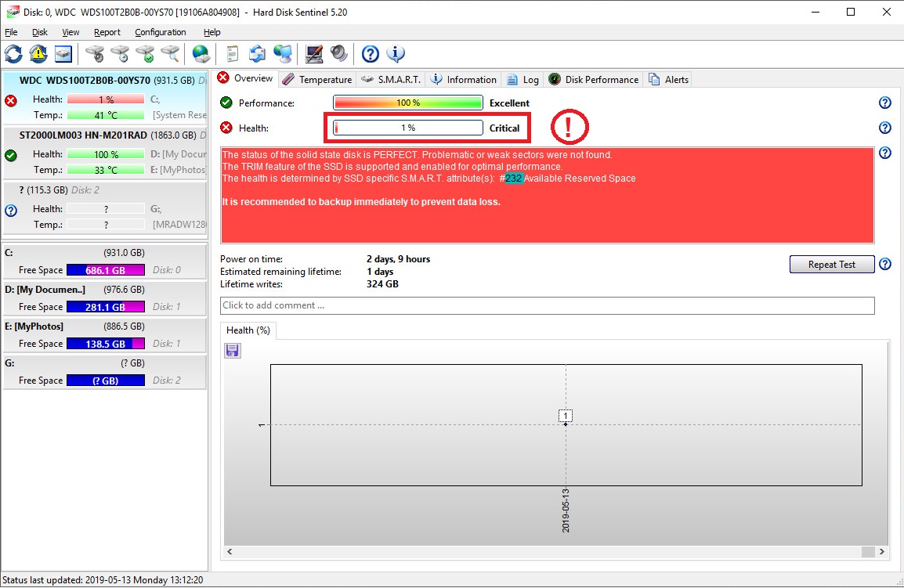Click the status bar last updated text
This screenshot has width=904, height=588.
pos(103,580)
